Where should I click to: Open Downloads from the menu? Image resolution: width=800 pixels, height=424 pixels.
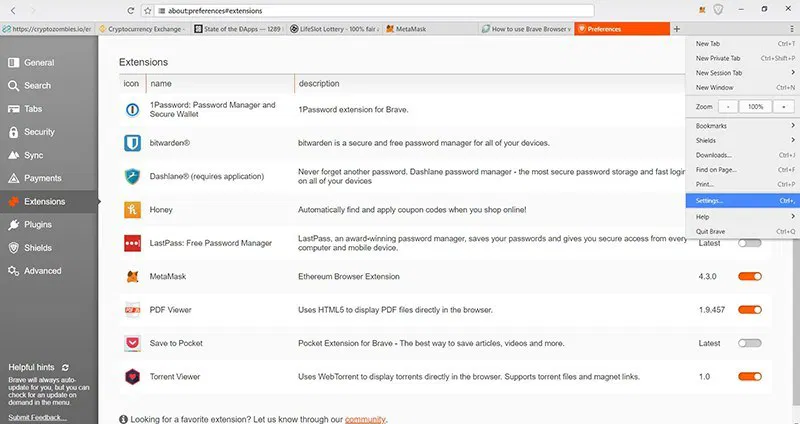743,155
